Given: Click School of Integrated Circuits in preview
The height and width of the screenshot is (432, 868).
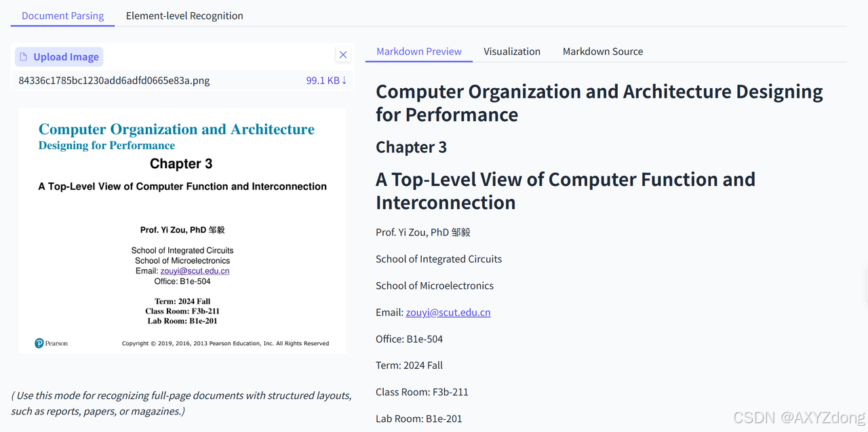Looking at the screenshot, I should (x=439, y=259).
